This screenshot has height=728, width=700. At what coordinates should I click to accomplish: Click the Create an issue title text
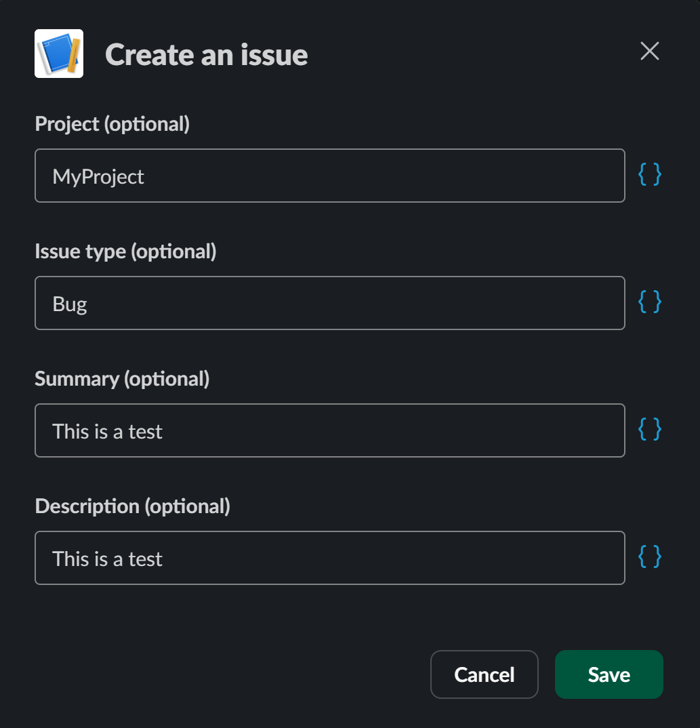(x=206, y=54)
